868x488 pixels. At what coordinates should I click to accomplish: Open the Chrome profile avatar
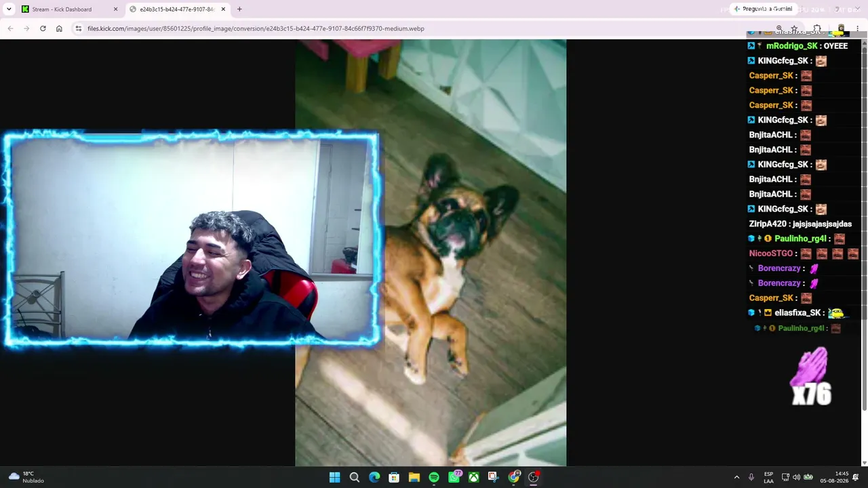[x=841, y=28]
